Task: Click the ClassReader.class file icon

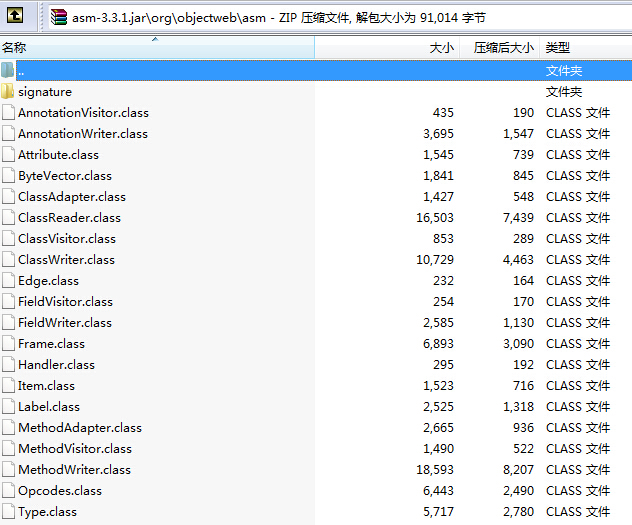Action: (8, 217)
